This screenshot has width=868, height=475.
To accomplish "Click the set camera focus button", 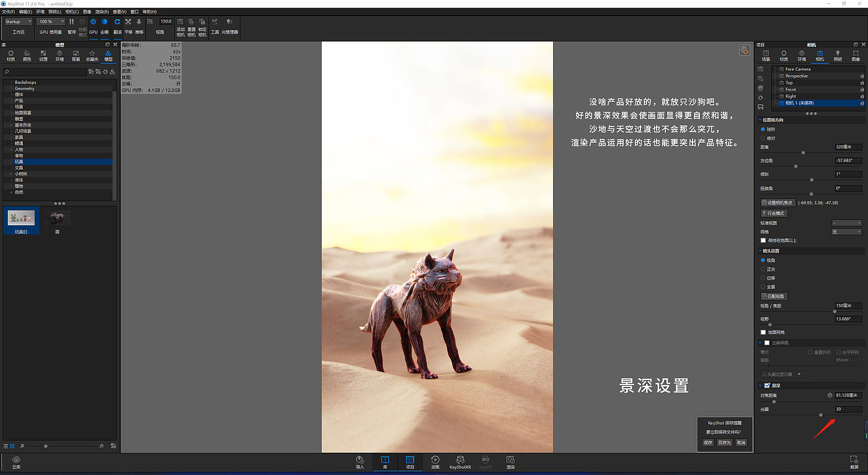I will 777,202.
